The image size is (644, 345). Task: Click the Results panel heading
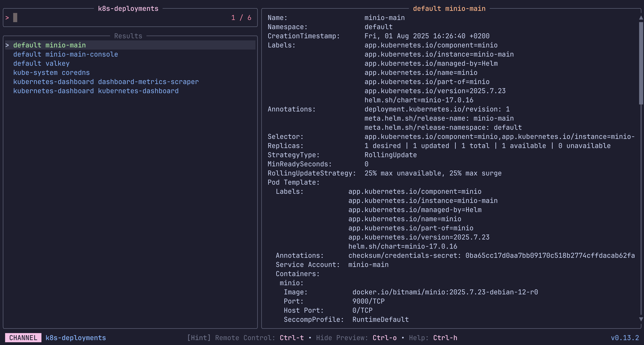click(128, 36)
